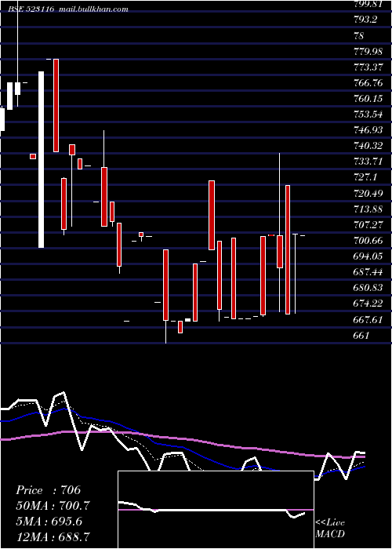Select the 793.2 price axis label
This screenshot has height=549, width=392.
click(365, 20)
